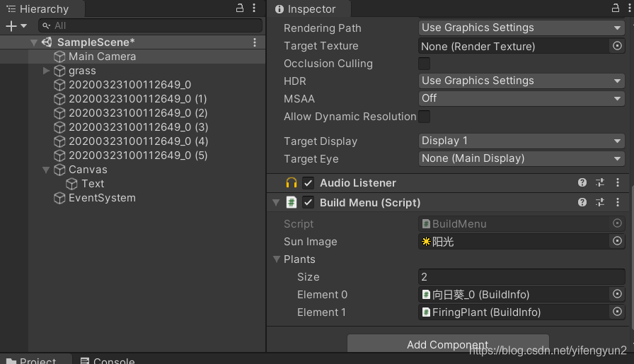
Task: Open Build Menu presets
Action: click(x=600, y=202)
